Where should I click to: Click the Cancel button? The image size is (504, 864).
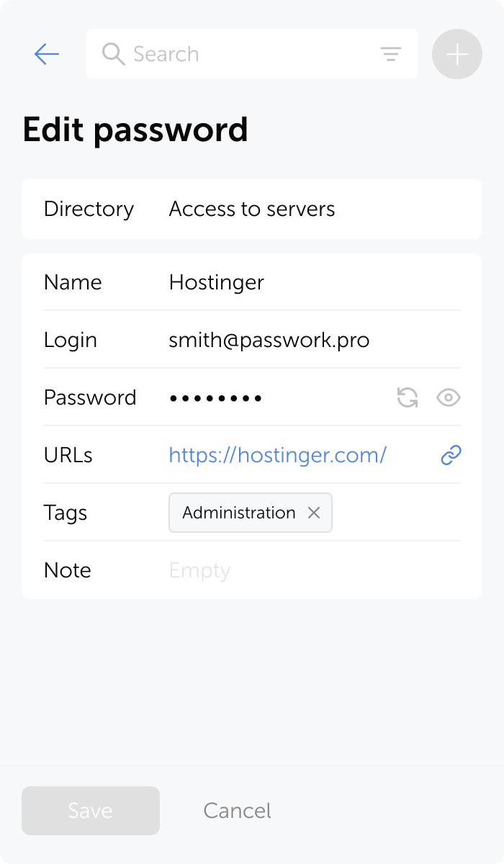[x=237, y=811]
